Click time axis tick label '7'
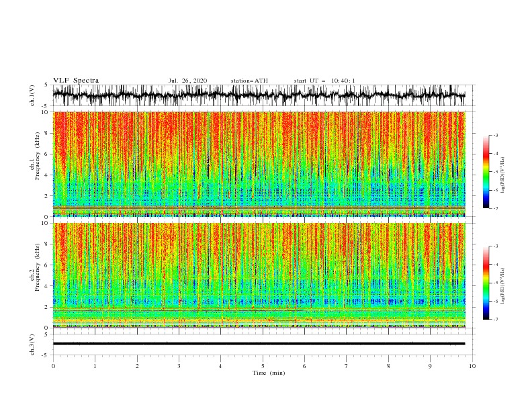The width and height of the screenshot is (532, 411). pos(347,366)
